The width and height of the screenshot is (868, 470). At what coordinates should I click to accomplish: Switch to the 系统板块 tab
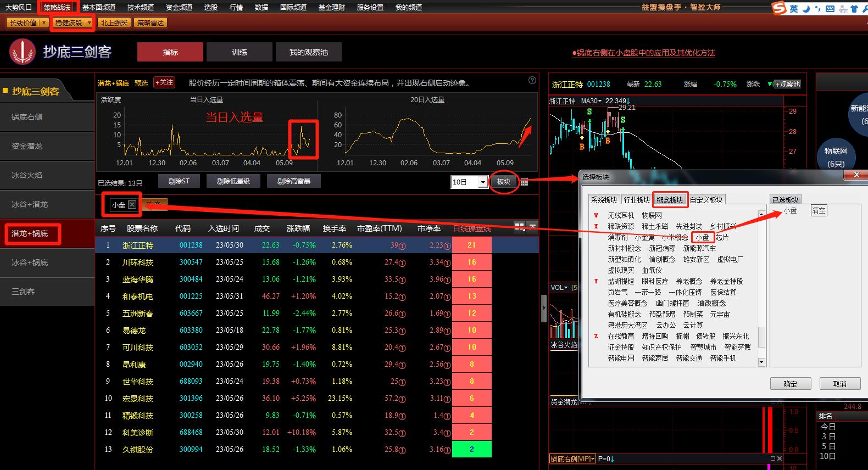[604, 200]
